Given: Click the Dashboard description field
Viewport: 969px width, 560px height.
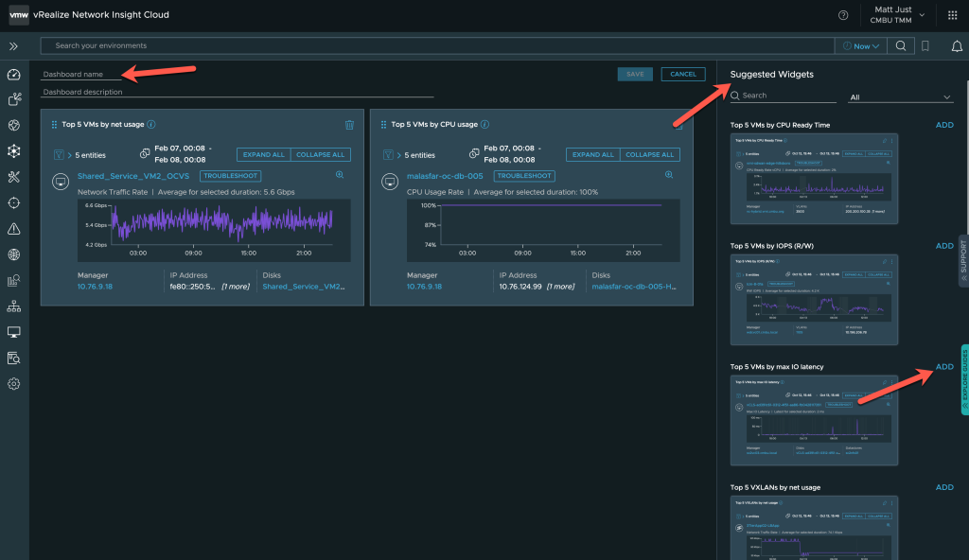Looking at the screenshot, I should coord(238,92).
